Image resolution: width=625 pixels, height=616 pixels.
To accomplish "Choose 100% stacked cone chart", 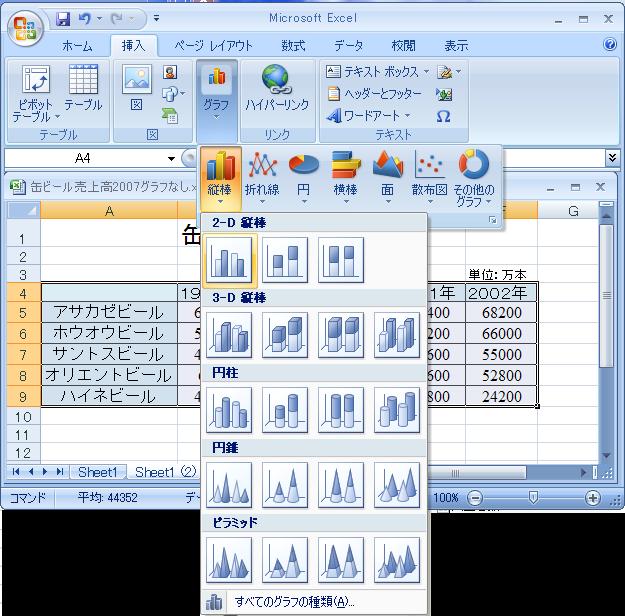I will (341, 485).
